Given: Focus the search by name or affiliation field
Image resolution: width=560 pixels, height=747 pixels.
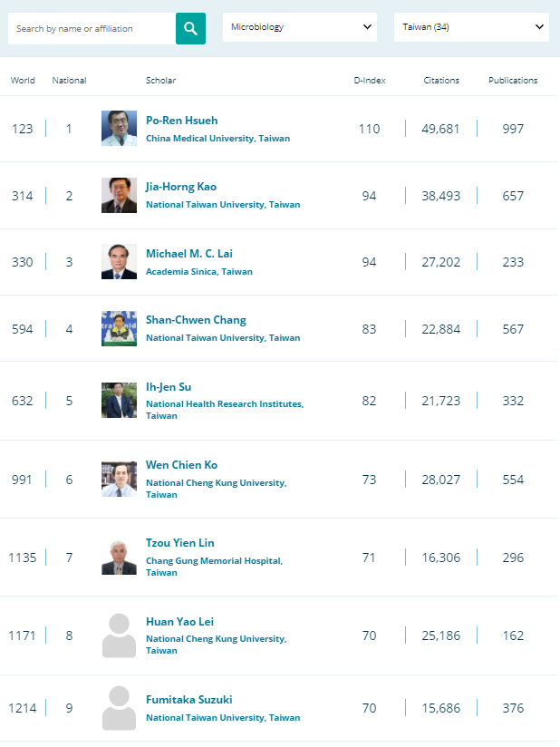Looking at the screenshot, I should pos(92,29).
